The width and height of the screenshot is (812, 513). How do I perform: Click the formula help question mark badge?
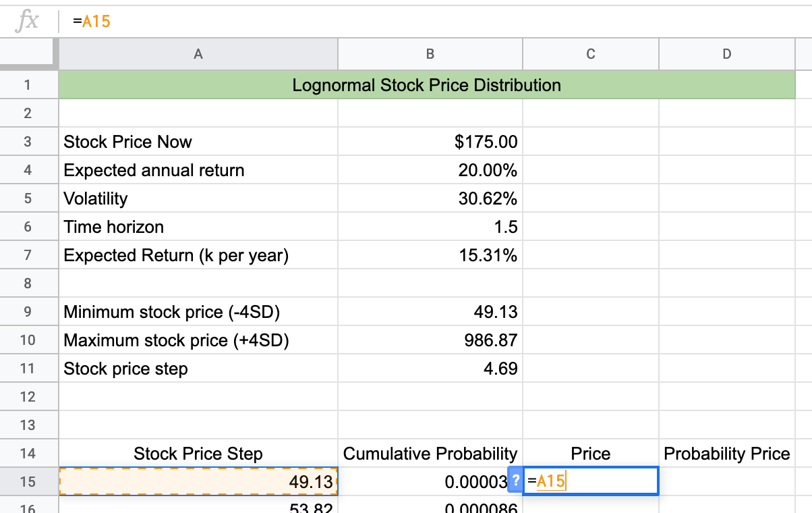click(516, 481)
